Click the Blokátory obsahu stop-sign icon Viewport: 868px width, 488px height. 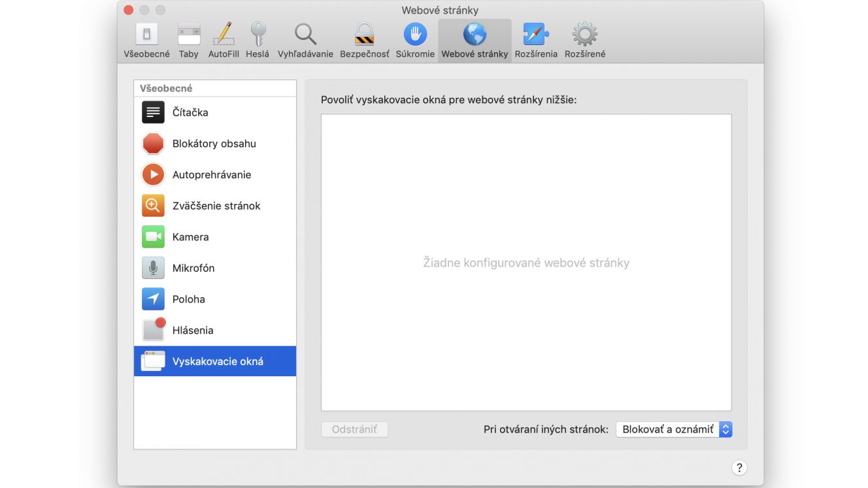pos(153,144)
